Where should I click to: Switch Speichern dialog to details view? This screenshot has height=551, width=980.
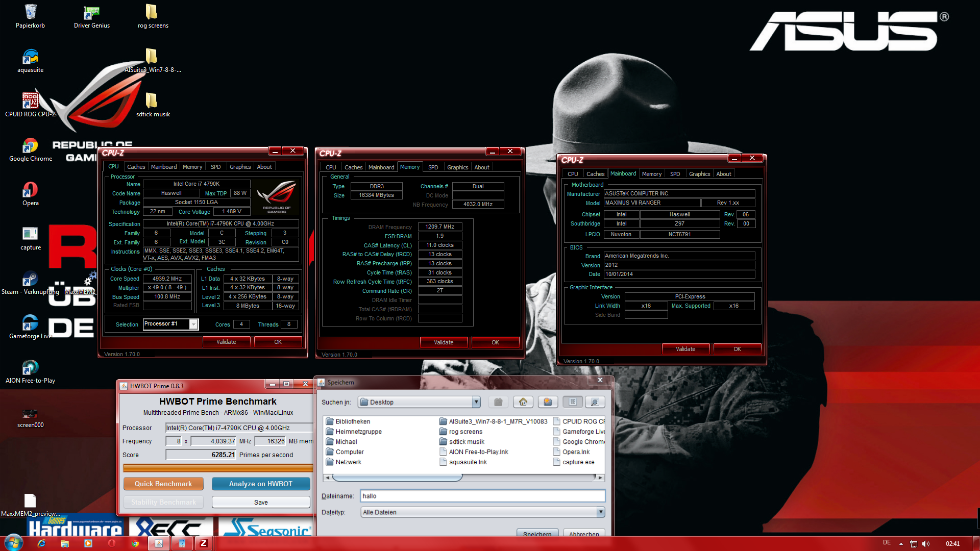pos(595,402)
